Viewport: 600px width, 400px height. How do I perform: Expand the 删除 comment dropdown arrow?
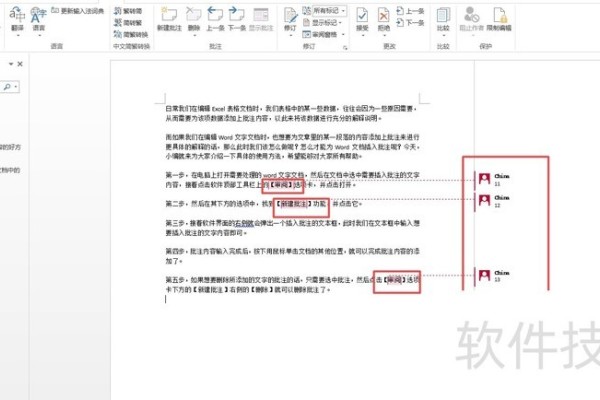pyautogui.click(x=194, y=36)
